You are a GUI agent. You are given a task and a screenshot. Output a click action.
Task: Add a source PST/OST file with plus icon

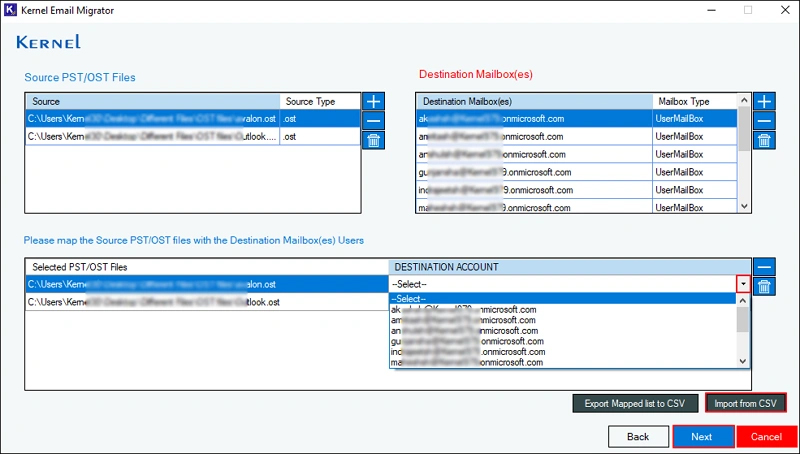click(x=373, y=101)
